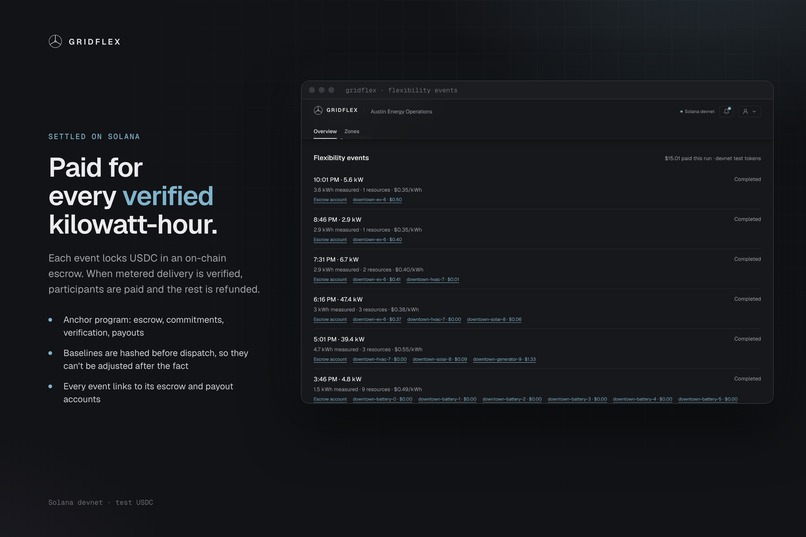Open downtown-battery-1 payout link
Screen dimensions: 806x537
coord(447,399)
